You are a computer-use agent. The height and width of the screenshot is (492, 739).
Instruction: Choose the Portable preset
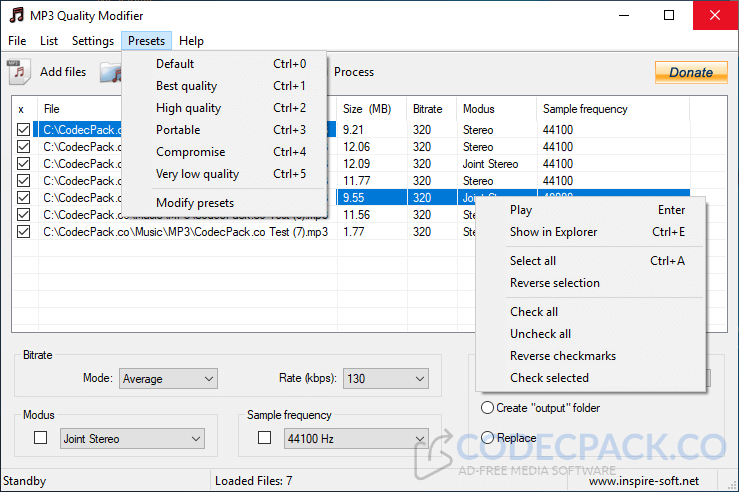click(x=224, y=130)
